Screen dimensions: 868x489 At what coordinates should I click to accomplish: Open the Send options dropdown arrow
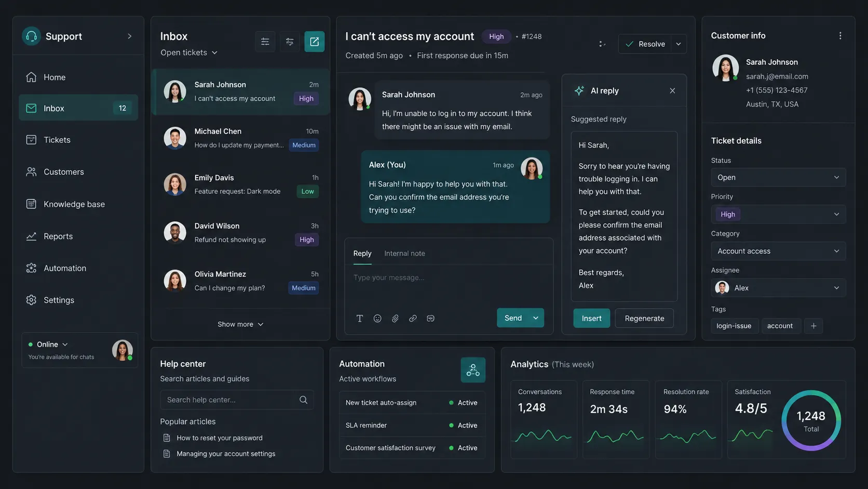click(x=535, y=318)
